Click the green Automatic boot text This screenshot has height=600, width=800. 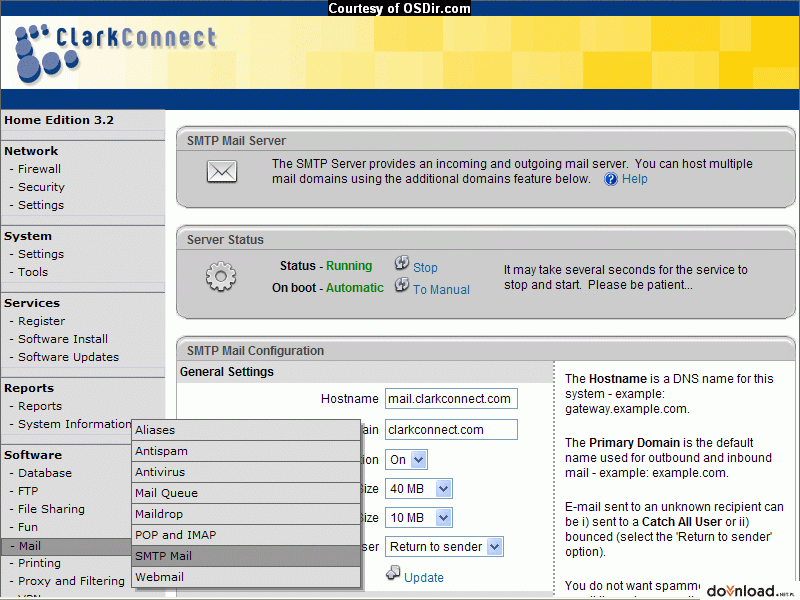click(355, 288)
